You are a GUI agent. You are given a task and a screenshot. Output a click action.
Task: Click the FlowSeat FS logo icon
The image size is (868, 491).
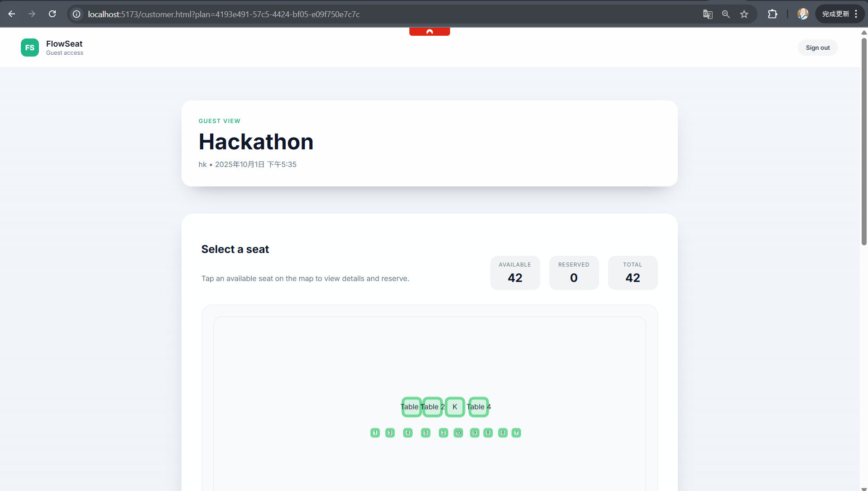coord(30,48)
